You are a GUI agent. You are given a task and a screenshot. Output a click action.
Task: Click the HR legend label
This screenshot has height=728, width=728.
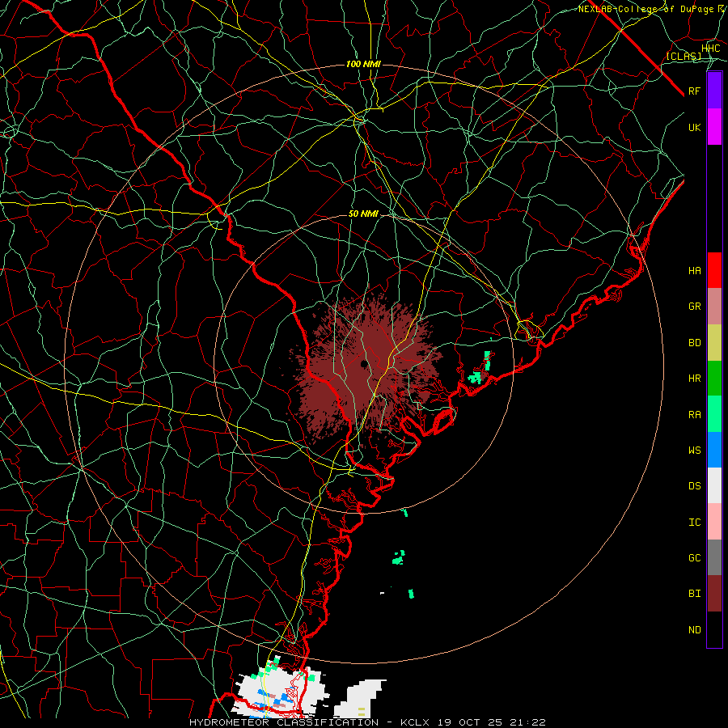click(x=694, y=379)
